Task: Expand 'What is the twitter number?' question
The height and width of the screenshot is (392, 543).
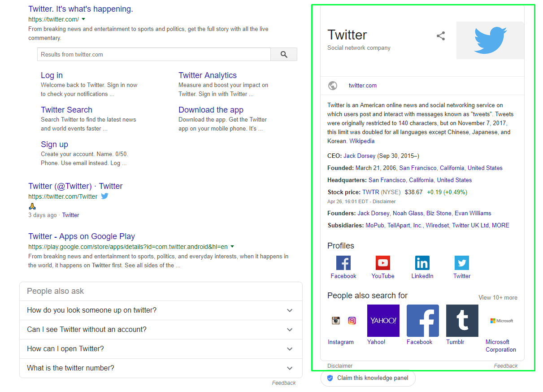Action: (x=161, y=368)
